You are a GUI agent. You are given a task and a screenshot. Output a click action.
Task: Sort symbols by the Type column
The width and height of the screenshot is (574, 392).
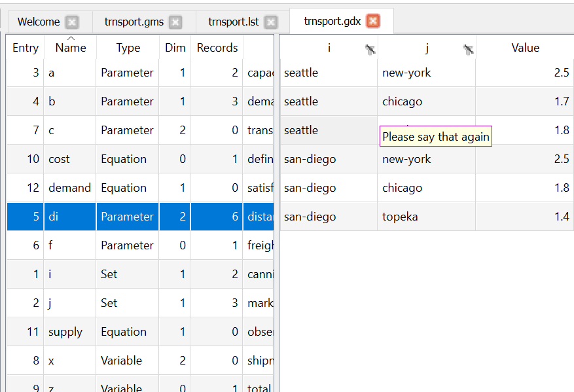pyautogui.click(x=128, y=48)
